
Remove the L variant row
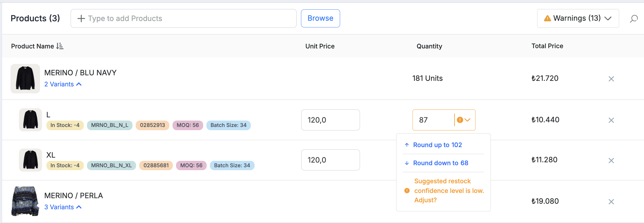click(611, 120)
